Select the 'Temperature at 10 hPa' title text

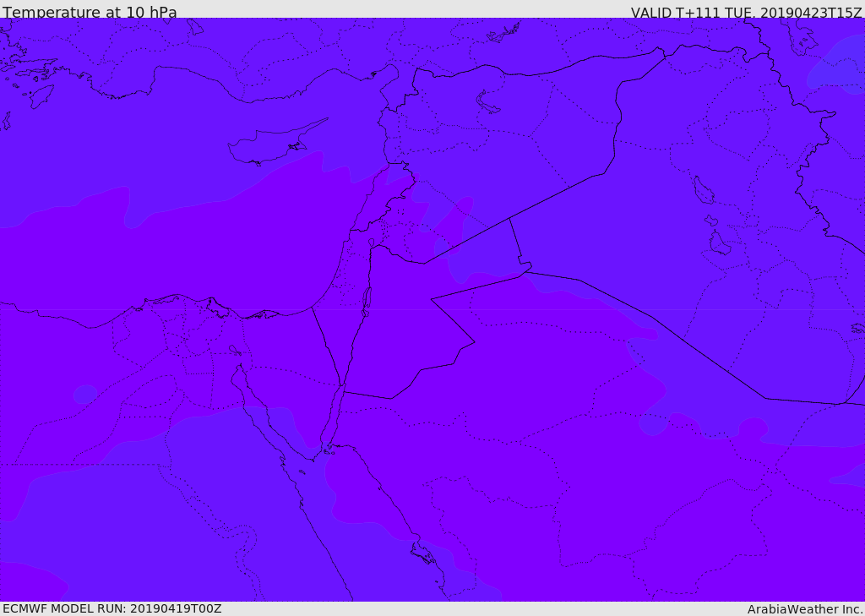[x=90, y=12]
